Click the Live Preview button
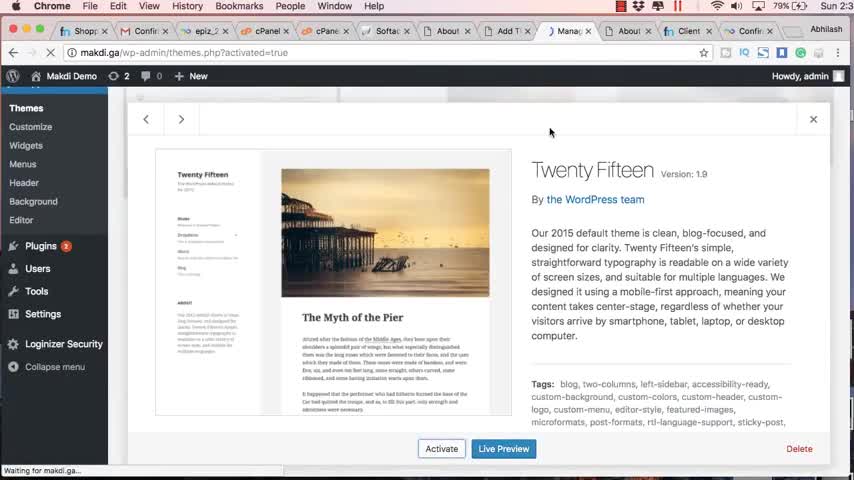Viewport: 854px width, 480px height. (504, 449)
